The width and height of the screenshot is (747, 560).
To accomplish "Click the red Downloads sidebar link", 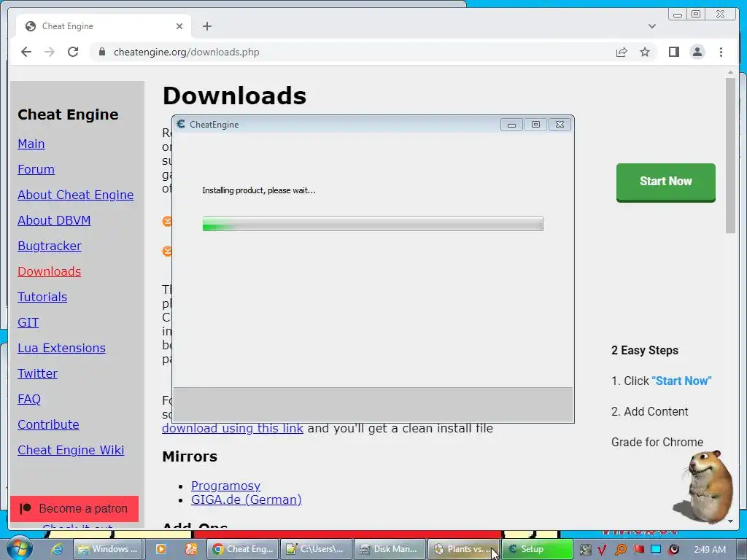I will [x=49, y=271].
